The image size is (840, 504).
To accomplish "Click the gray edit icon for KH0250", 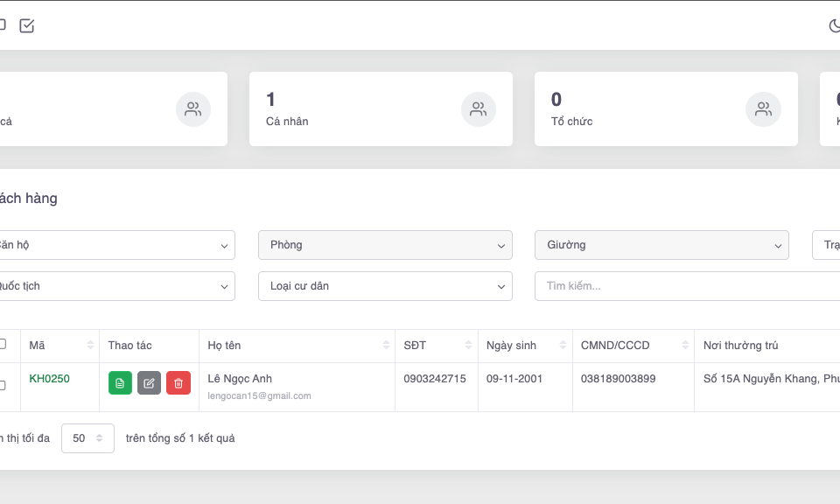I will pyautogui.click(x=149, y=383).
